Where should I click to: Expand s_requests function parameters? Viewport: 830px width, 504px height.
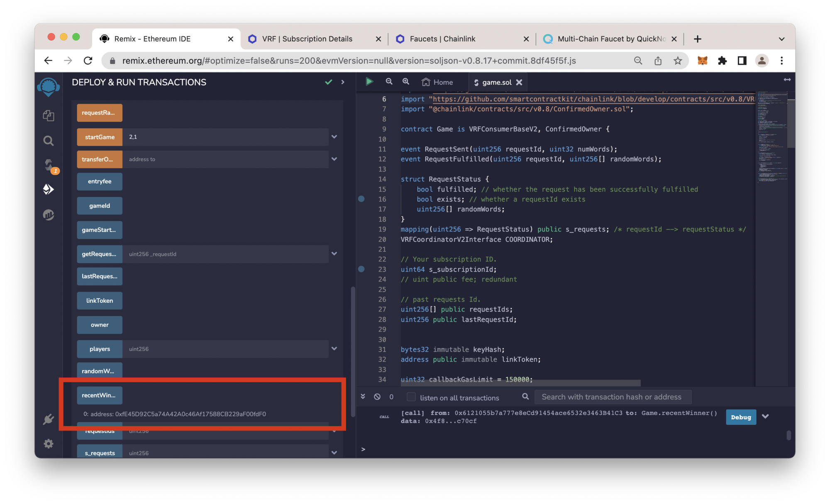click(x=334, y=453)
